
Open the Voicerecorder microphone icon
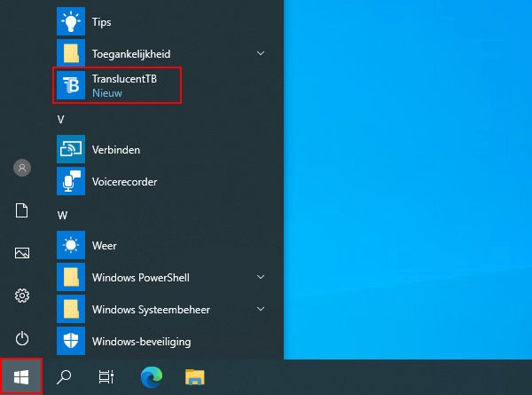point(71,181)
